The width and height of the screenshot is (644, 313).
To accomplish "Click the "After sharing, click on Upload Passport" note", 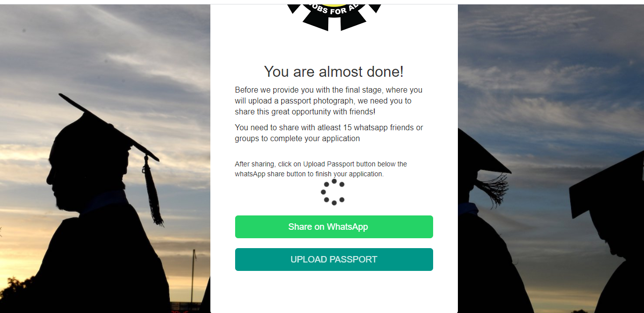I will click(x=321, y=169).
